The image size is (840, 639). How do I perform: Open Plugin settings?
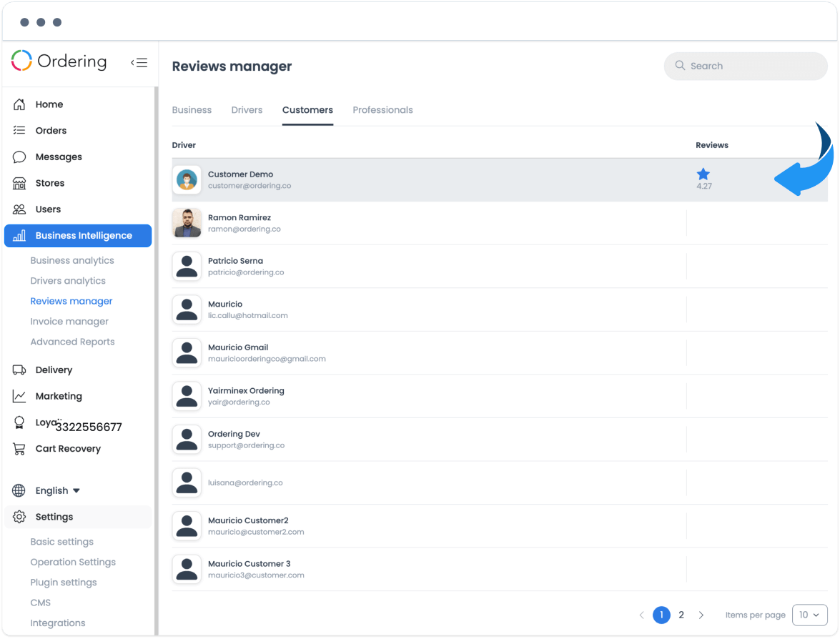[63, 583]
